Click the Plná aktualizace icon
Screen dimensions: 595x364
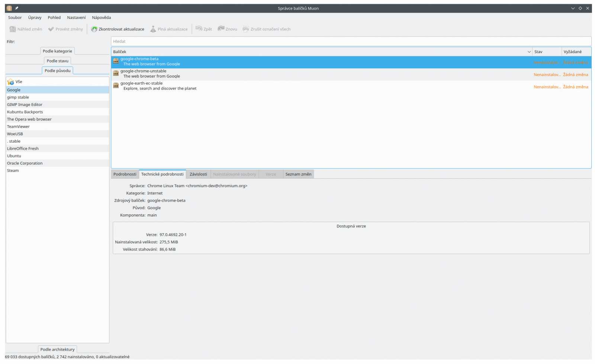click(153, 29)
